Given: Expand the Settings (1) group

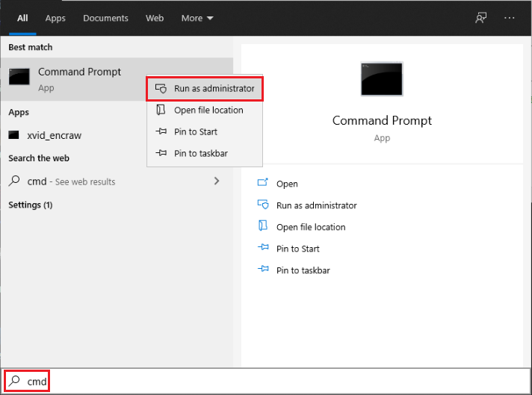Looking at the screenshot, I should (30, 205).
